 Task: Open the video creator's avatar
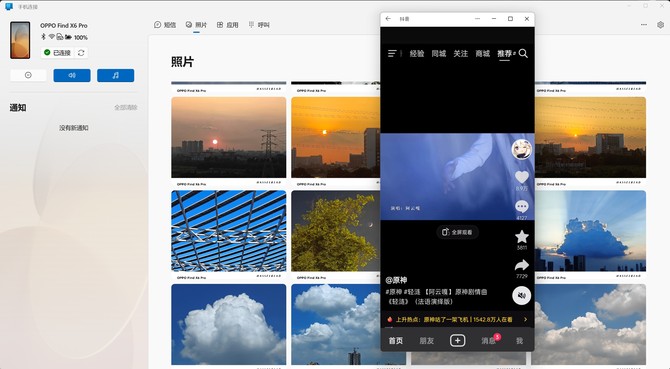point(522,149)
